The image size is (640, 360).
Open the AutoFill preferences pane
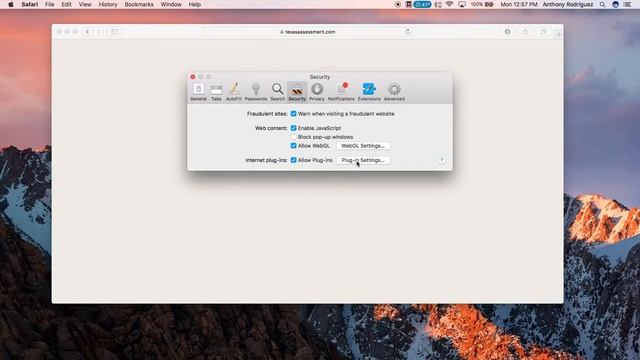tap(234, 92)
